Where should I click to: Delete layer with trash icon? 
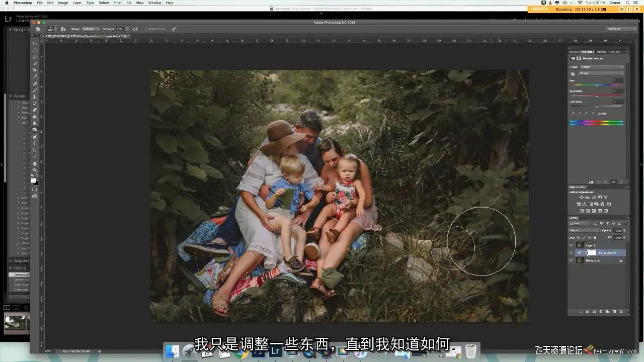point(621,312)
